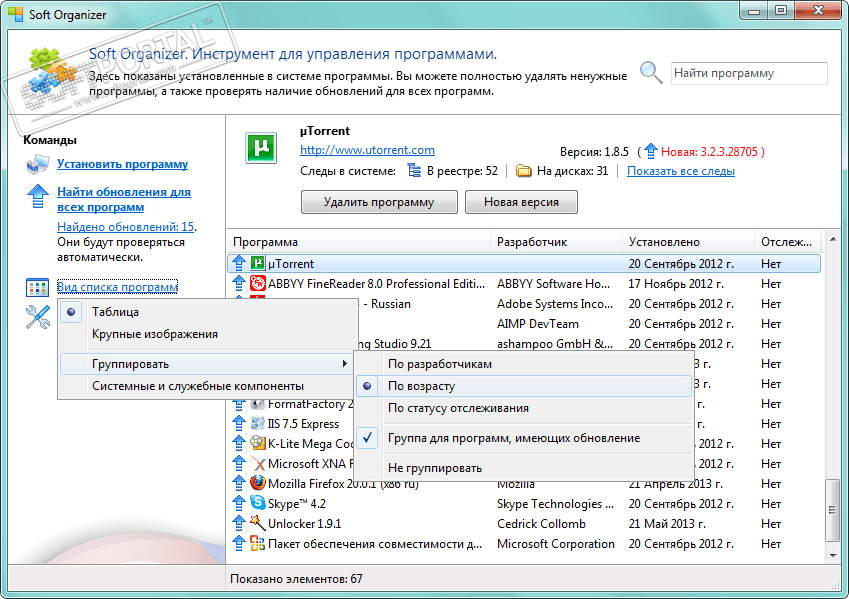Select the Таблица view option

pos(208,312)
